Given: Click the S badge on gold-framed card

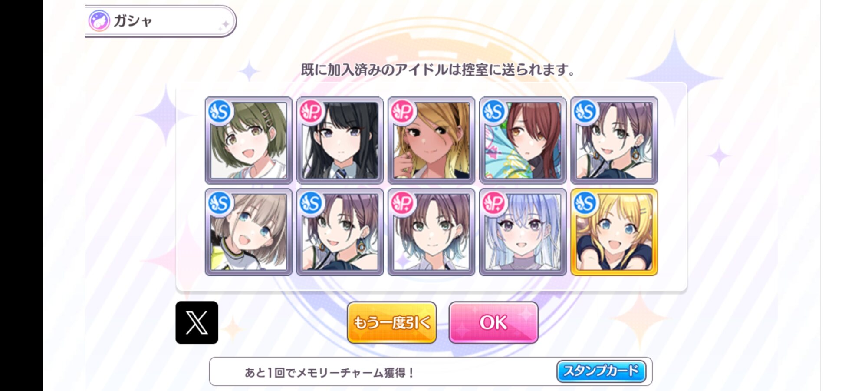Looking at the screenshot, I should tap(585, 203).
